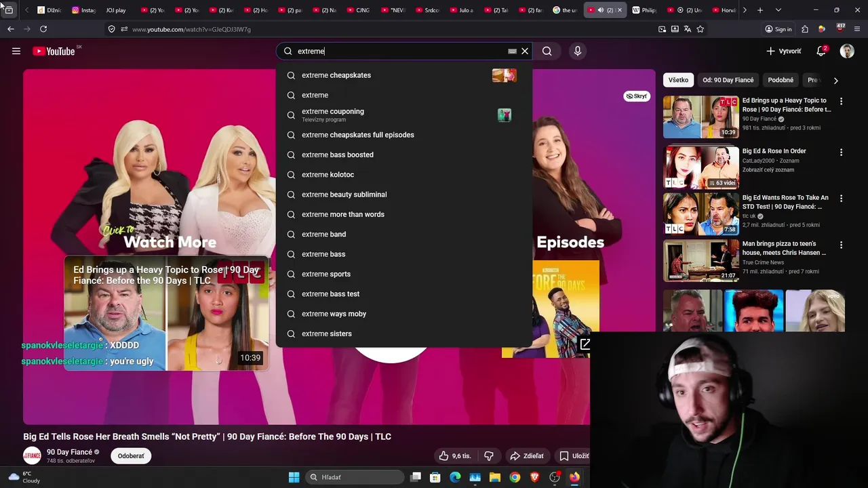Choose 'extreme ways moby' suggestion
The image size is (868, 488).
404,314
